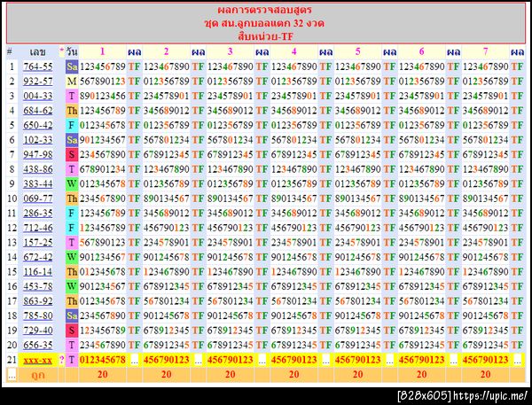Click the W day cell in row 9
The width and height of the screenshot is (532, 405).
72,183
